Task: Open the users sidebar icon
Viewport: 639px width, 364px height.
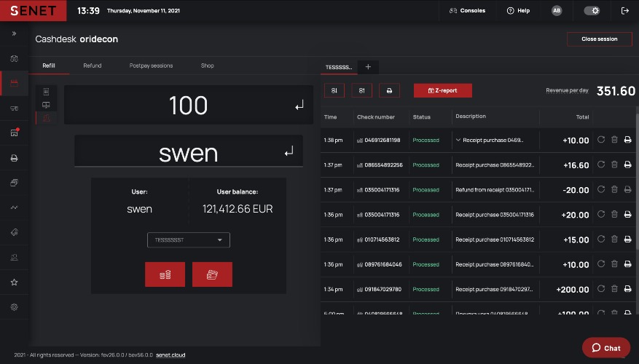Action: 15,257
